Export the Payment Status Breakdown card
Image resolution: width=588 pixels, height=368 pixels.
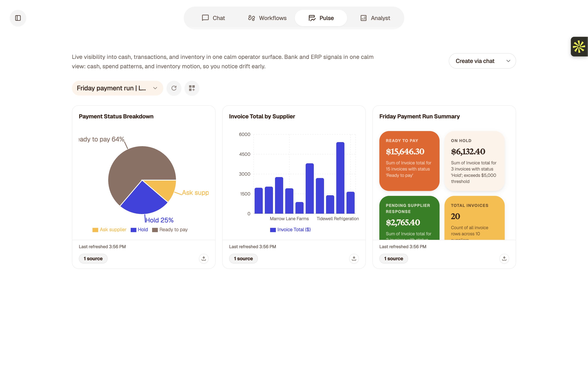point(204,258)
